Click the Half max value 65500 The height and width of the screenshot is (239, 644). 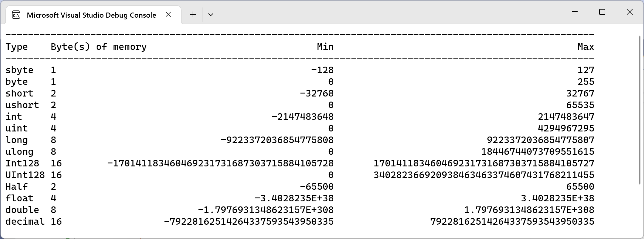coord(580,187)
